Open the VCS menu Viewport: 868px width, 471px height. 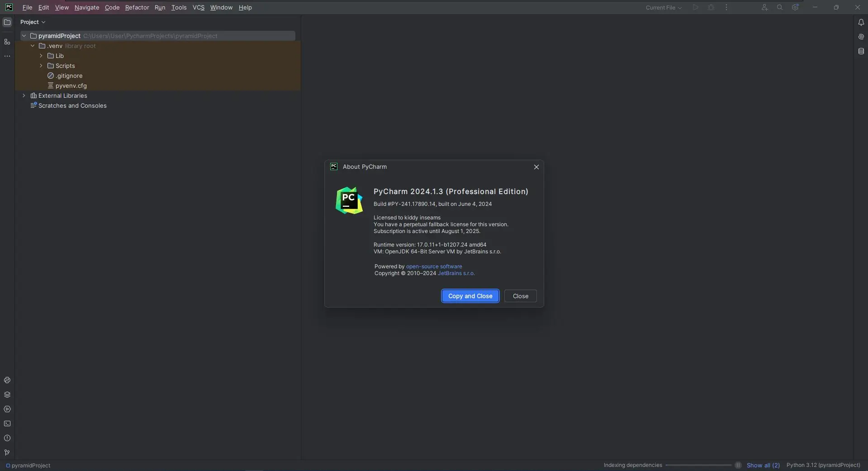point(199,8)
